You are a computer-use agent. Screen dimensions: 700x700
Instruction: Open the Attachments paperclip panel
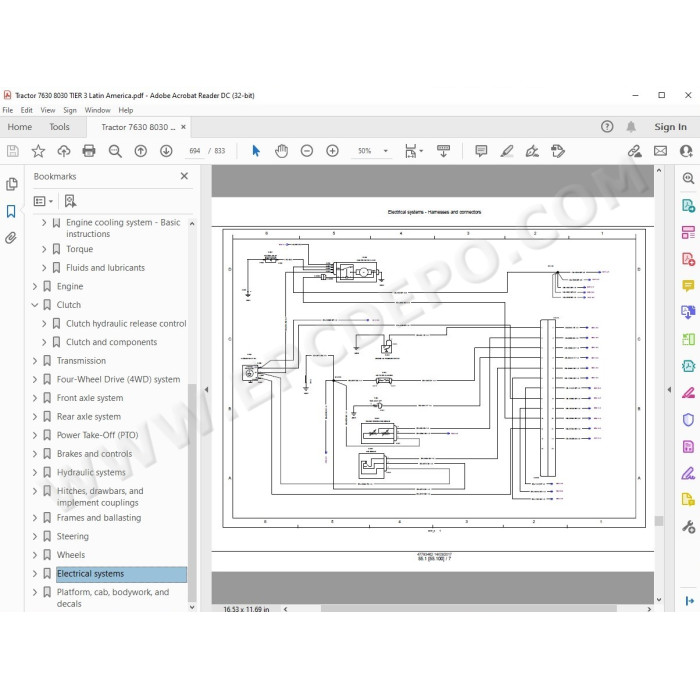click(11, 238)
